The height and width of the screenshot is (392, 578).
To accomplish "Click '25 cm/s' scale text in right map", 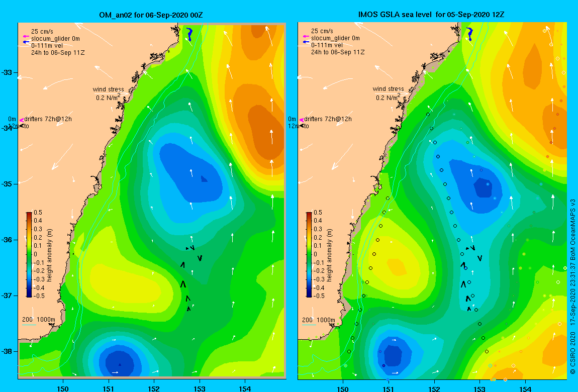I will point(322,31).
